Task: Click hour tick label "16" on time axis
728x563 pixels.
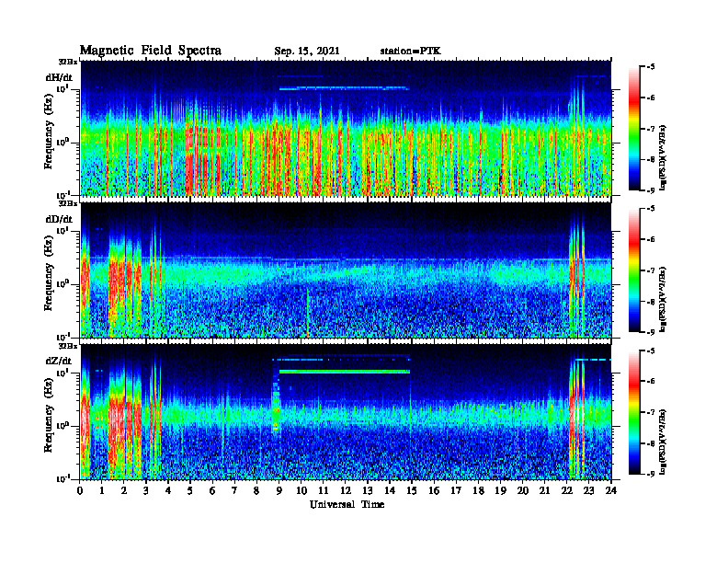Action: tap(434, 491)
